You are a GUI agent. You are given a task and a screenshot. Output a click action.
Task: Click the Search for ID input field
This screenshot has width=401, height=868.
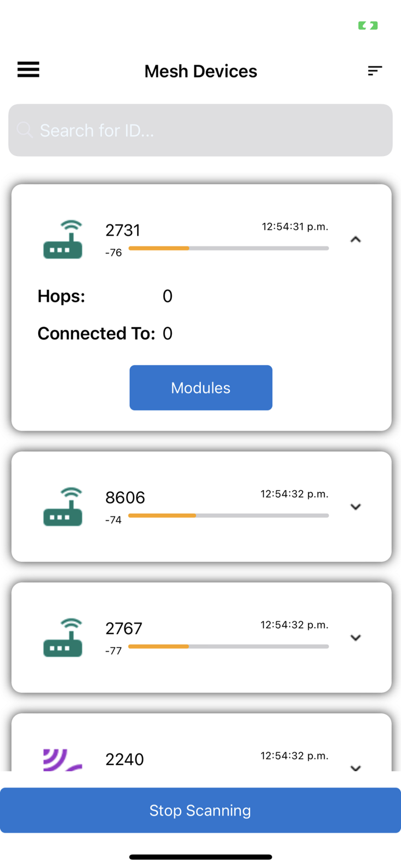[200, 130]
